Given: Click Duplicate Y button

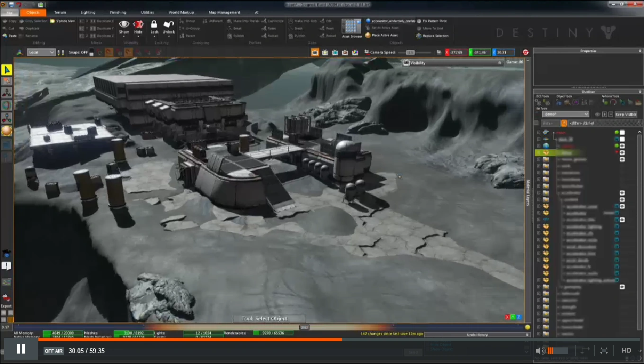Looking at the screenshot, I should [102, 28].
